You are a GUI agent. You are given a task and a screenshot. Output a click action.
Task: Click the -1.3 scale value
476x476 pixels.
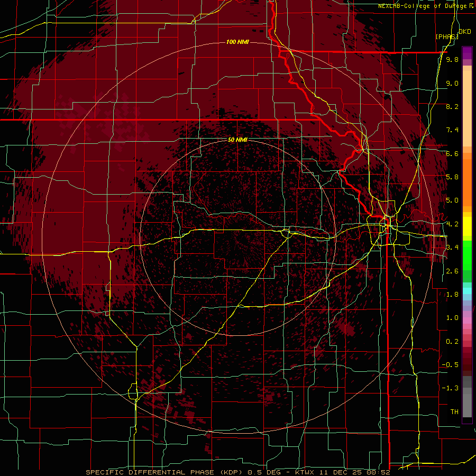[x=450, y=388]
